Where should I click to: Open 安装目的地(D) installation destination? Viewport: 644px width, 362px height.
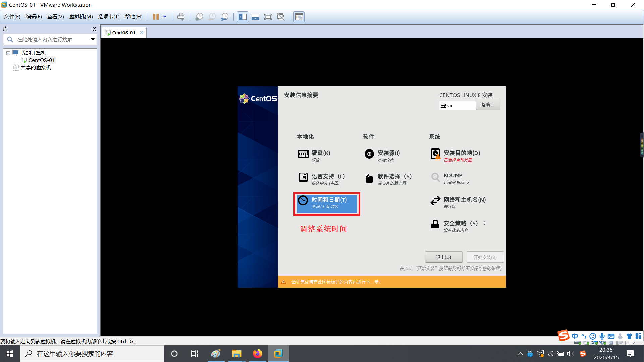pos(455,156)
